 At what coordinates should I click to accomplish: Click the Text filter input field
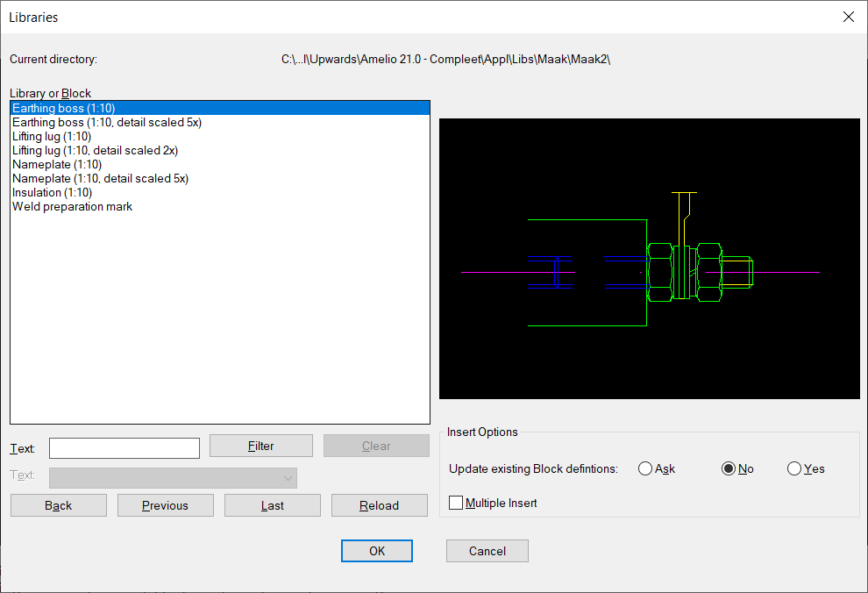pos(125,448)
